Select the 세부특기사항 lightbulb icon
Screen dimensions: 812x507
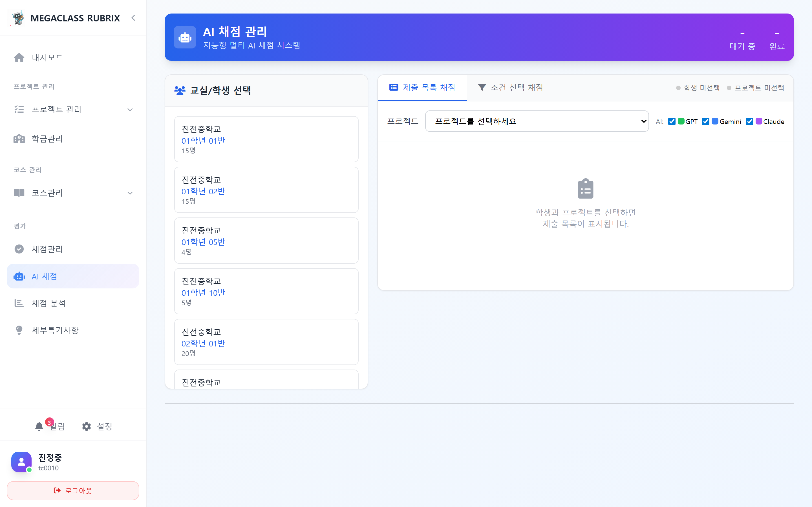click(19, 330)
